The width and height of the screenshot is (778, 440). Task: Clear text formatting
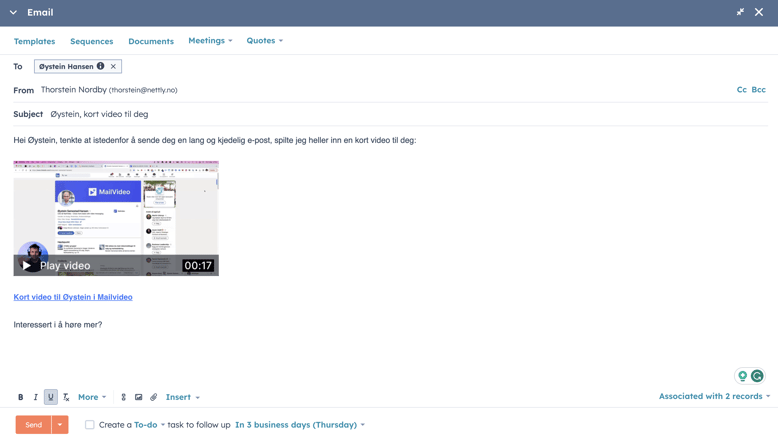[x=66, y=397]
